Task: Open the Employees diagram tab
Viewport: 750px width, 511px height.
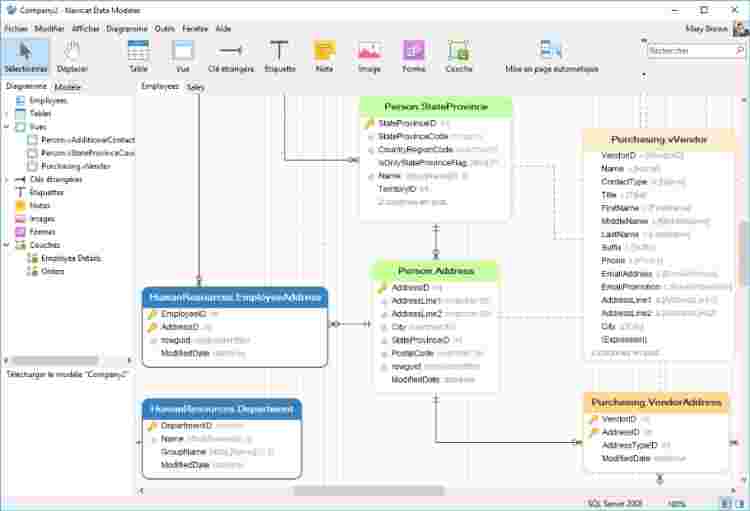Action: 160,86
